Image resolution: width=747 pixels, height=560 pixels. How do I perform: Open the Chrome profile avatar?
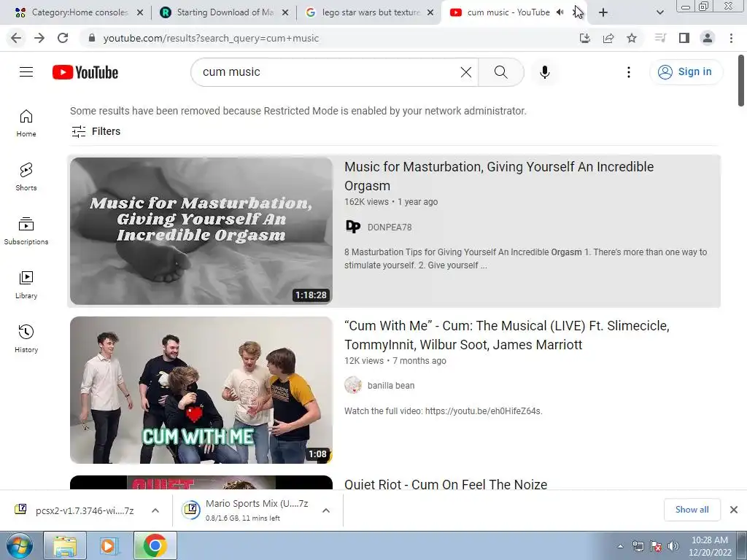click(x=708, y=38)
